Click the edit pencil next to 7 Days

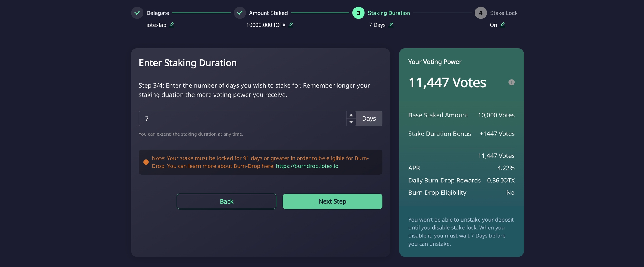tap(391, 25)
